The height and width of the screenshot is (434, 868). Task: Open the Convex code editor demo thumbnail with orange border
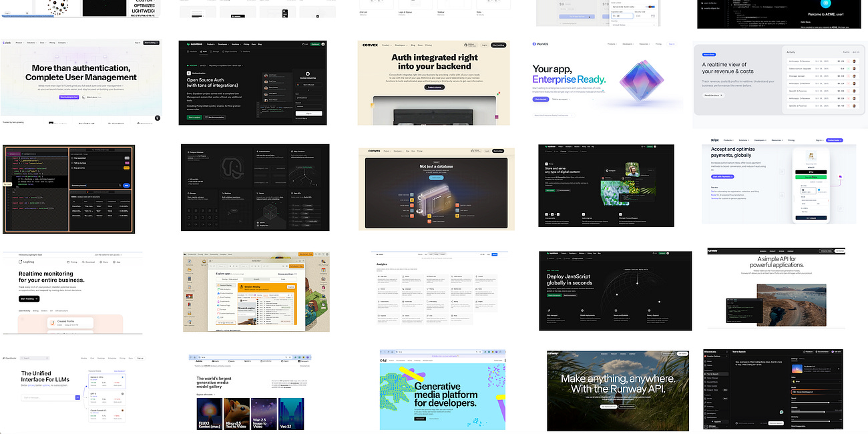(x=69, y=188)
